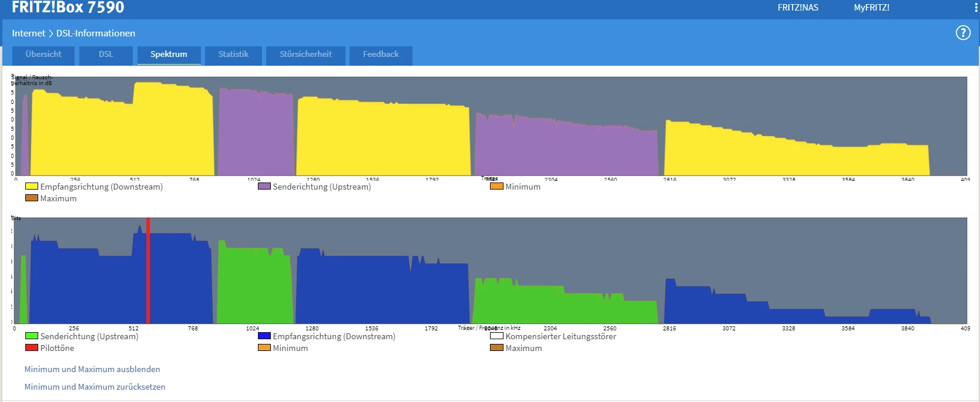Click orange Minimum swatch in bits legend
The image size is (980, 402).
[264, 347]
